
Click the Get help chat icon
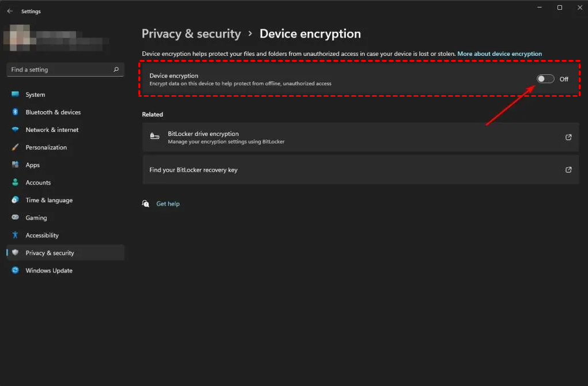pyautogui.click(x=146, y=203)
